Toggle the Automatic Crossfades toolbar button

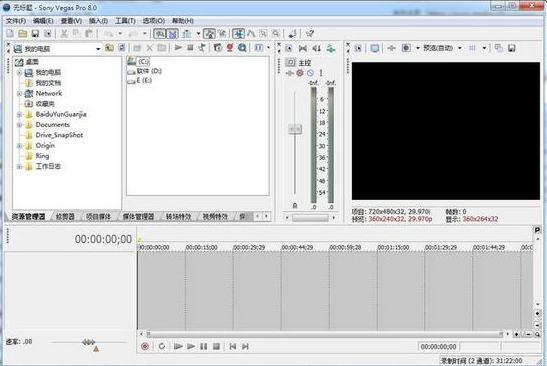pyautogui.click(x=173, y=33)
